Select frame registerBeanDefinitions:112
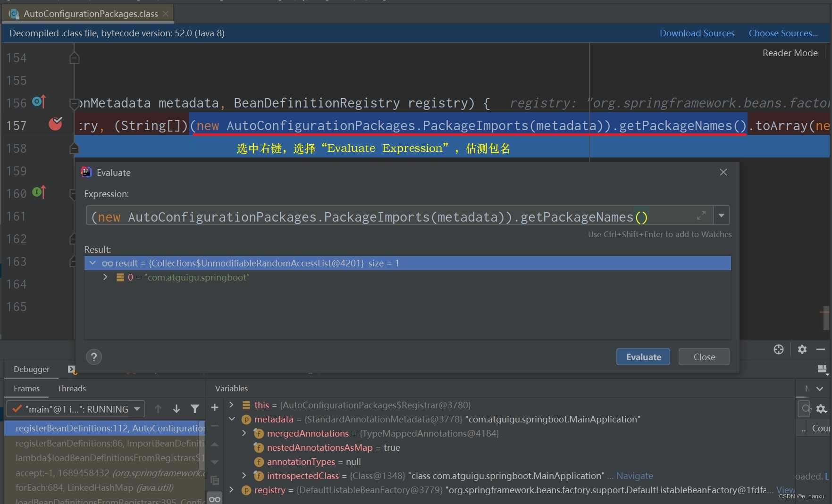Viewport: 832px width, 504px height. coord(105,428)
